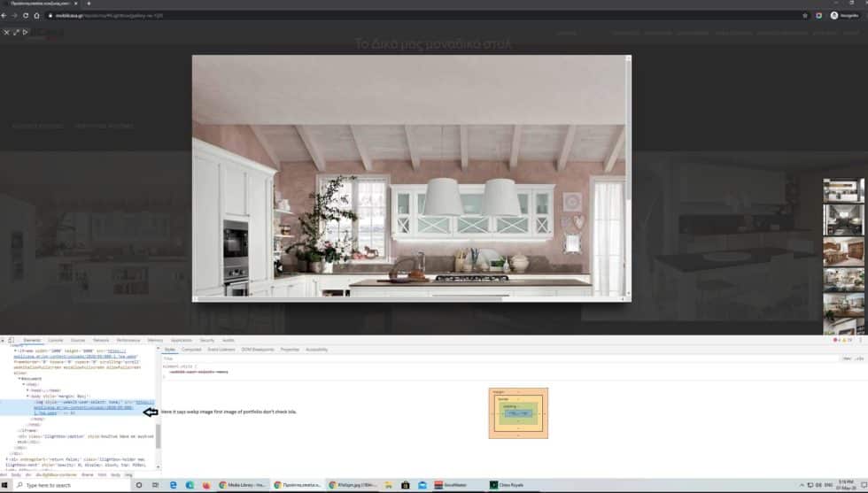The height and width of the screenshot is (493, 868).
Task: Switch to the Console tab
Action: [55, 340]
